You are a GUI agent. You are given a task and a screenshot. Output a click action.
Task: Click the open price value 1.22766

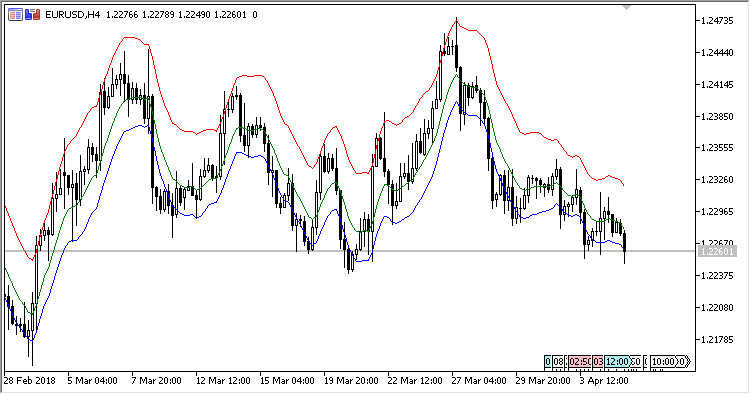(x=121, y=15)
